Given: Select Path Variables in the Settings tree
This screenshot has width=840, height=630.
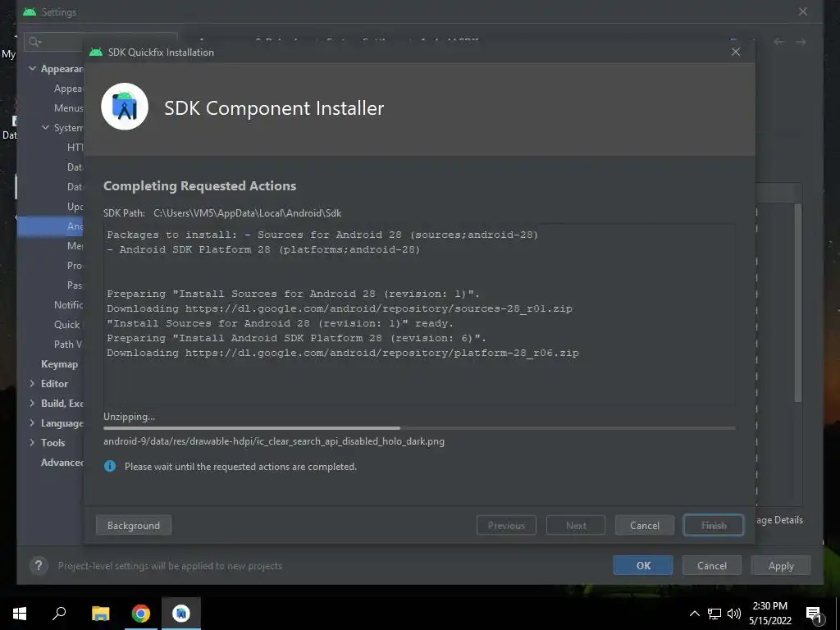Looking at the screenshot, I should tap(68, 344).
